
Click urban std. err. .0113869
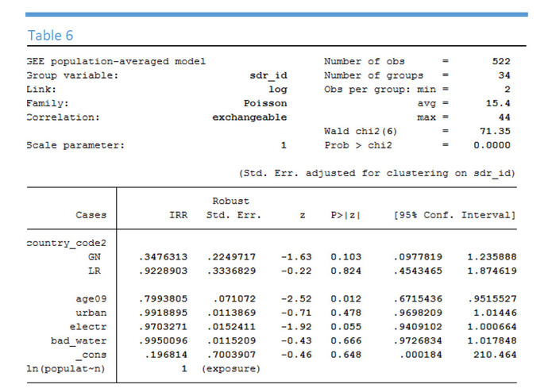tap(231, 313)
